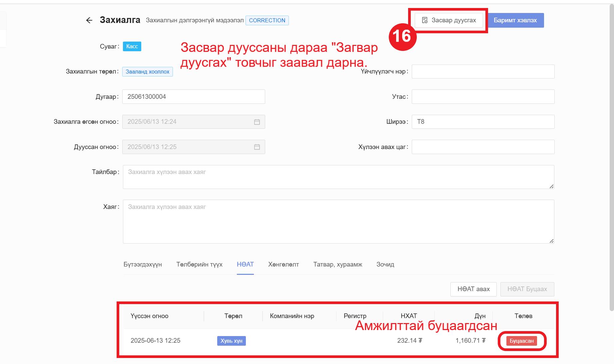This screenshot has width=614, height=364.
Task: Click the calendar icon in Захиалга өгсөн огноо
Action: click(257, 122)
